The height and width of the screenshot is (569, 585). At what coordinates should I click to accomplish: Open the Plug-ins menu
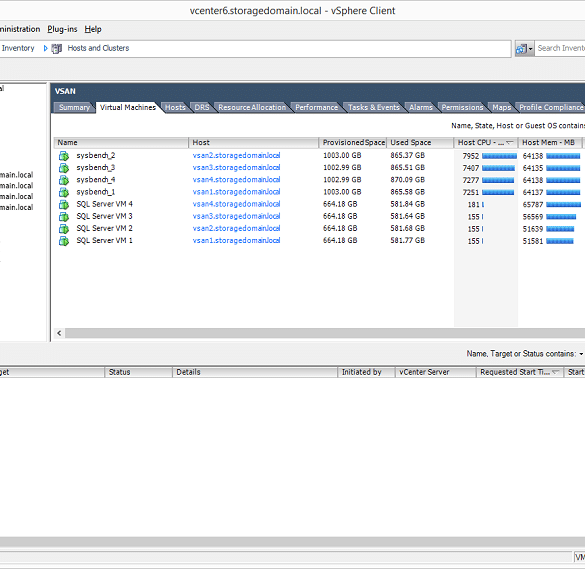tap(62, 29)
